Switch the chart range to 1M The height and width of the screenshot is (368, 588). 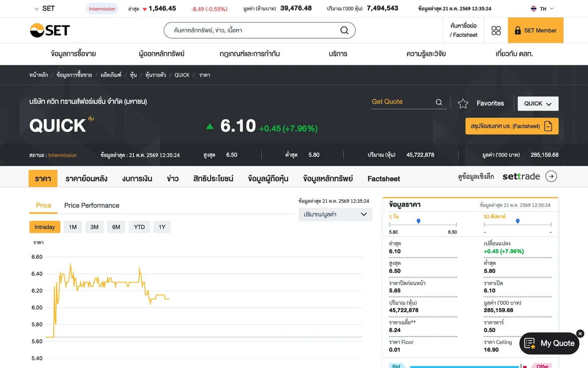(73, 227)
